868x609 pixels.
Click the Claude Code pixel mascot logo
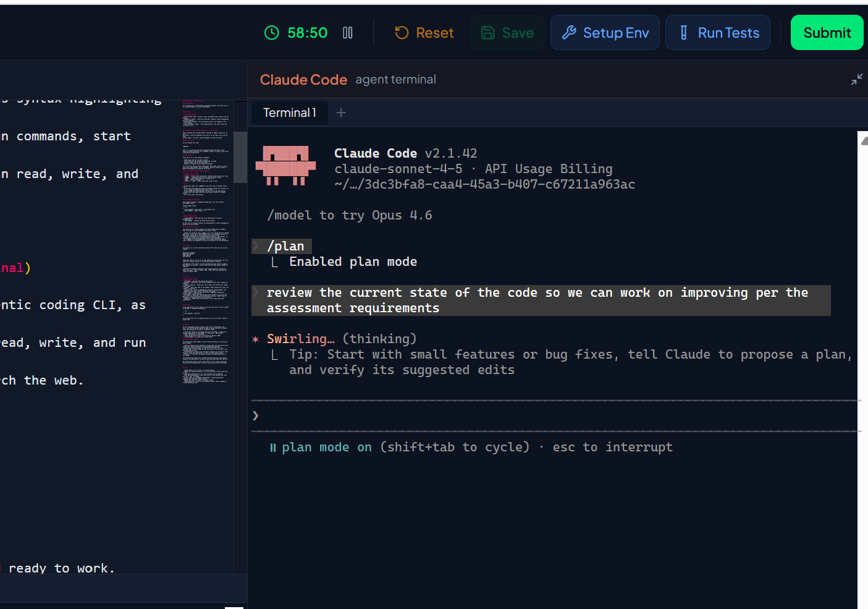tap(285, 165)
